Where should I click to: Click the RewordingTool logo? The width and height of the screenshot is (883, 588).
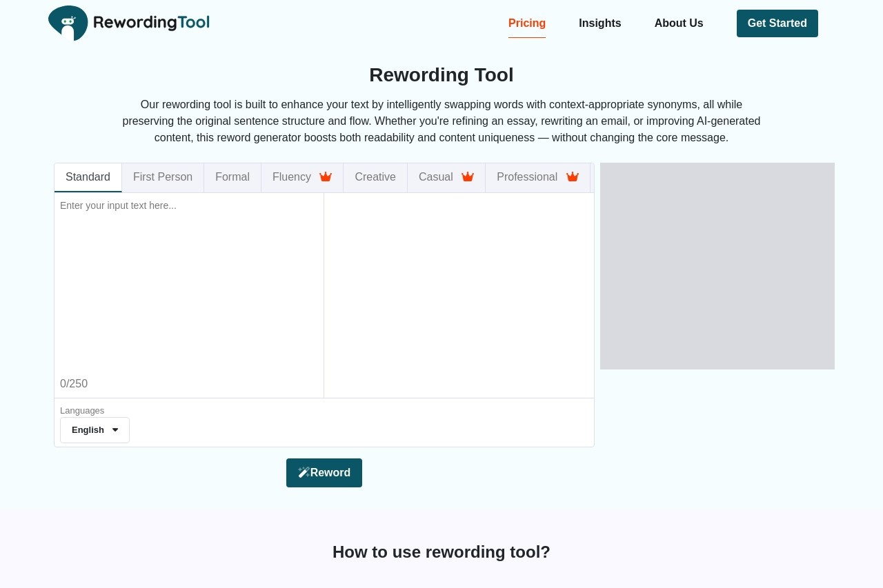click(129, 23)
